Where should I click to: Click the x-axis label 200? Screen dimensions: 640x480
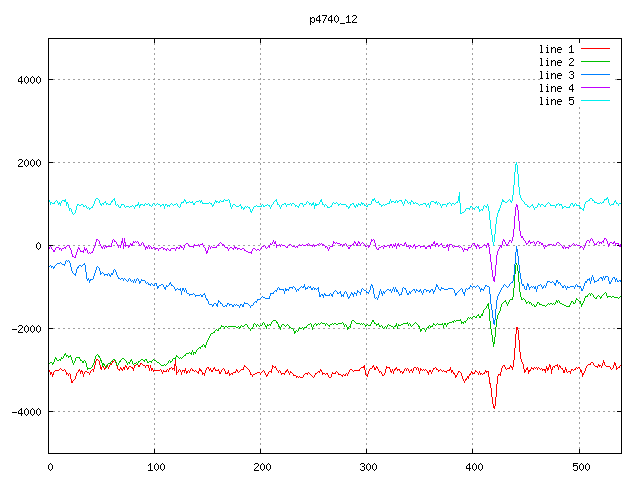point(262,467)
